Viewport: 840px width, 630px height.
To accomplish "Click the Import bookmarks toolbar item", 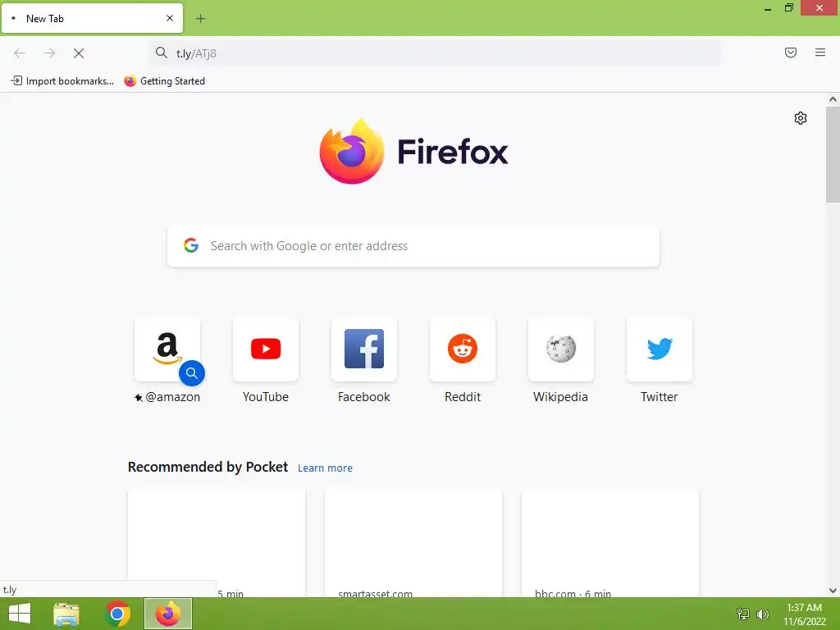I will (x=62, y=81).
